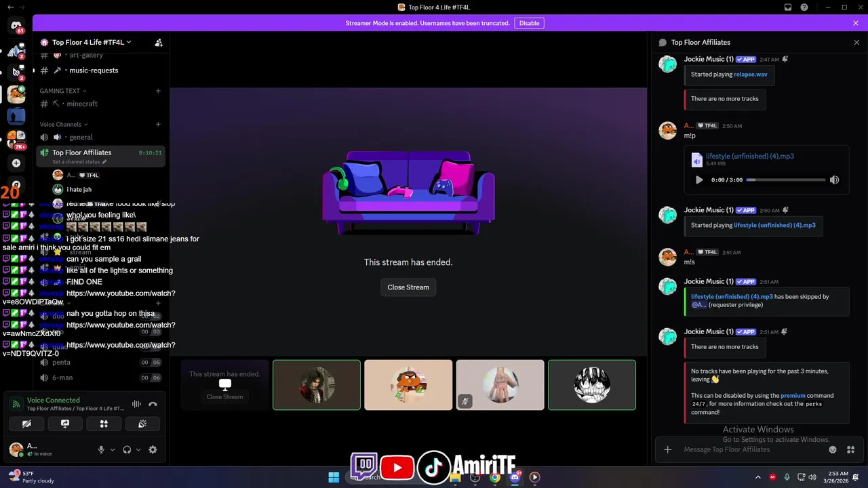The width and height of the screenshot is (868, 488).
Task: Select the black-and-white manga avatar tile
Action: click(592, 385)
